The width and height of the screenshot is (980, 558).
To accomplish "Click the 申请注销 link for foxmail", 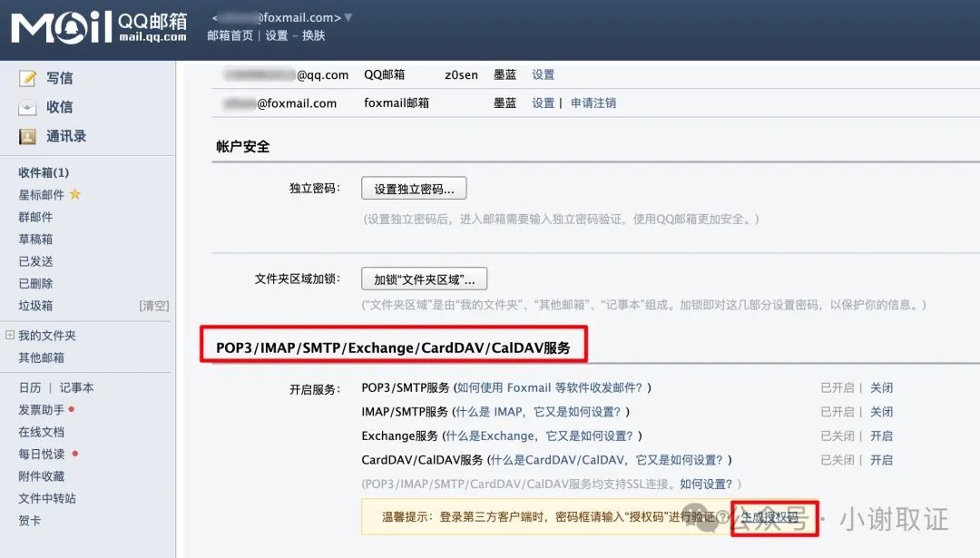I will pyautogui.click(x=593, y=103).
